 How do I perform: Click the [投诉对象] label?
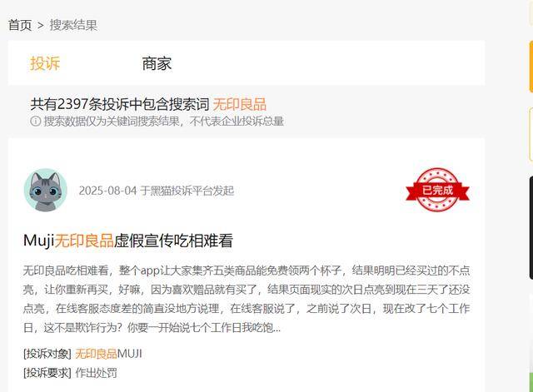47,354
